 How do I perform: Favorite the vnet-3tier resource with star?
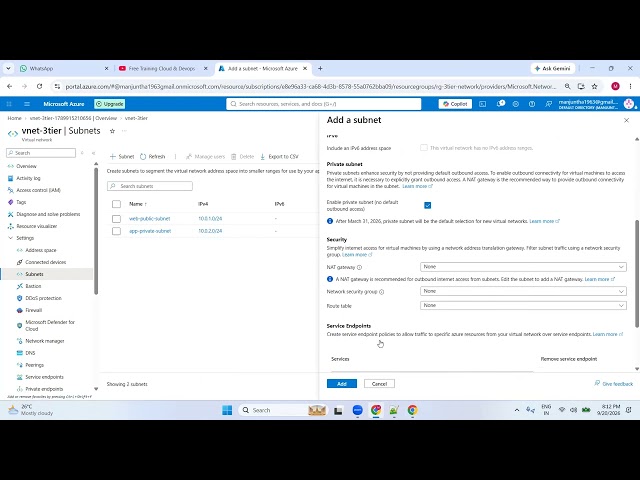112,131
